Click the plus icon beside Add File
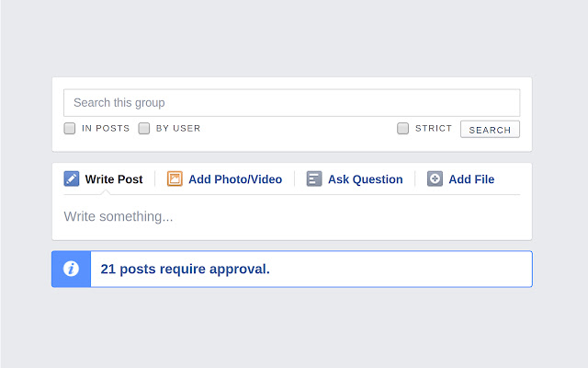588x368 pixels. pyautogui.click(x=435, y=178)
